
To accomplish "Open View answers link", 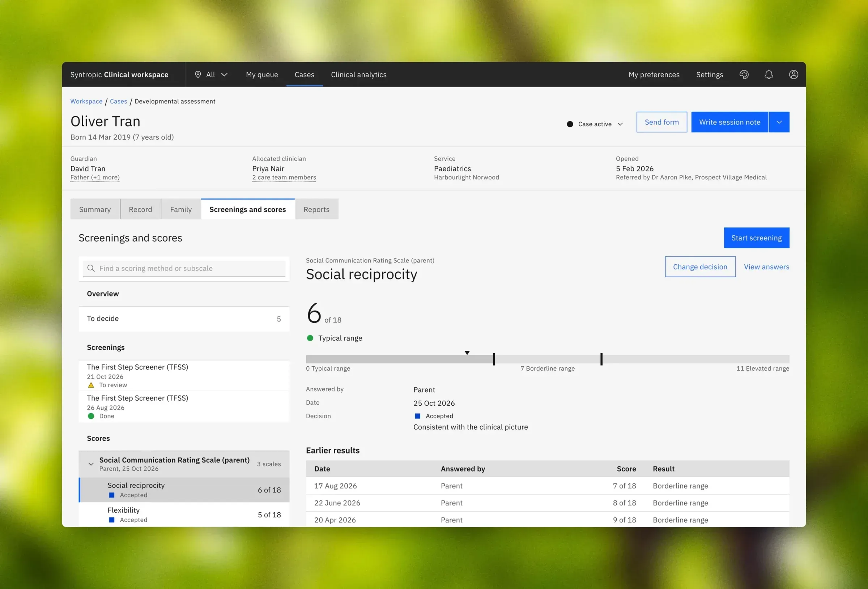I will pos(766,267).
